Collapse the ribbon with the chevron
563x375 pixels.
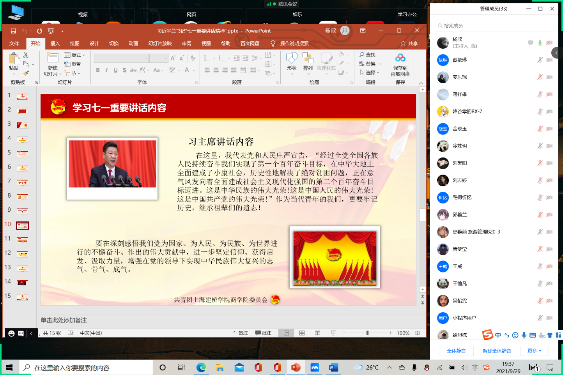(x=421, y=83)
